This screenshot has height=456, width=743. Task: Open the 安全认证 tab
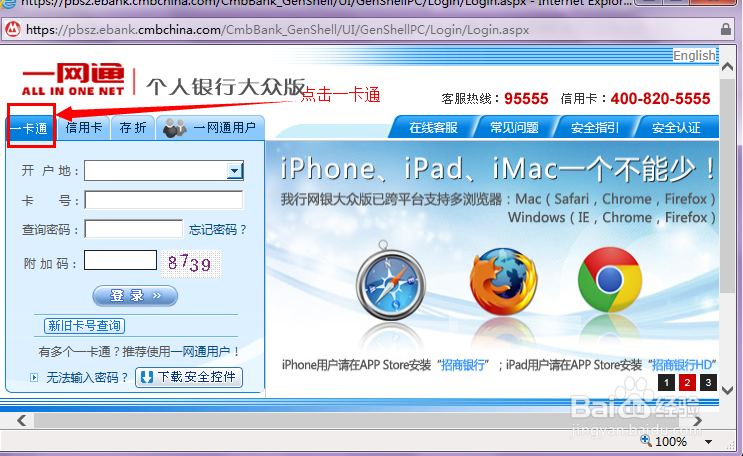pos(676,128)
